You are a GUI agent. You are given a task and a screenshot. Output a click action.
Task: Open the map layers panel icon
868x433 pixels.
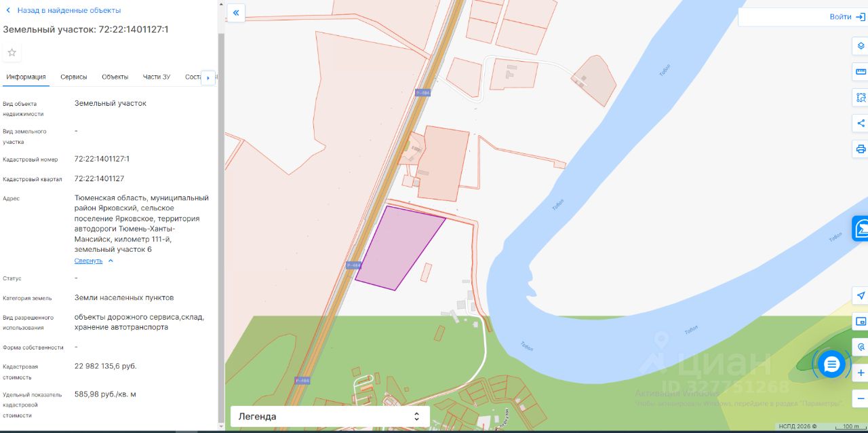[861, 46]
